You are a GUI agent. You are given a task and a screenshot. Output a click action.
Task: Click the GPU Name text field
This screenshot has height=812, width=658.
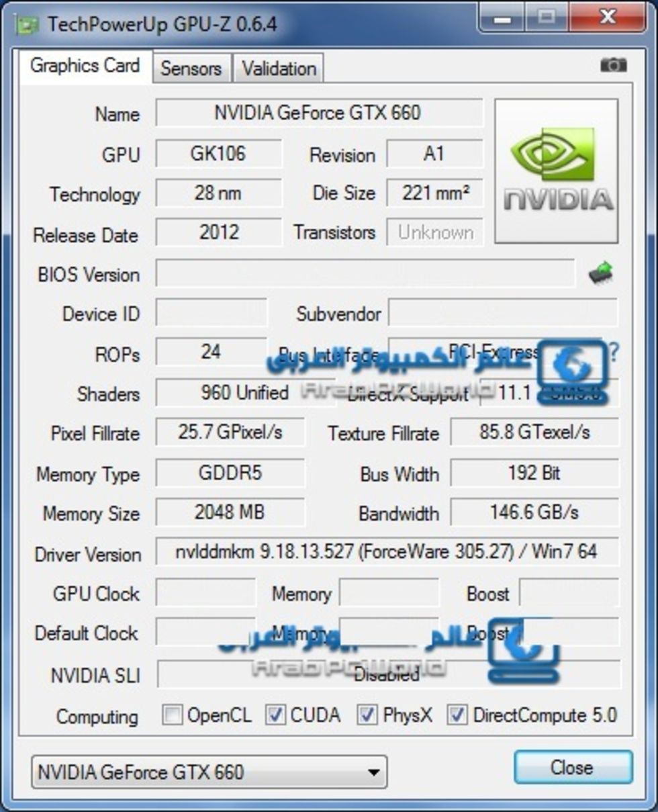[x=318, y=113]
